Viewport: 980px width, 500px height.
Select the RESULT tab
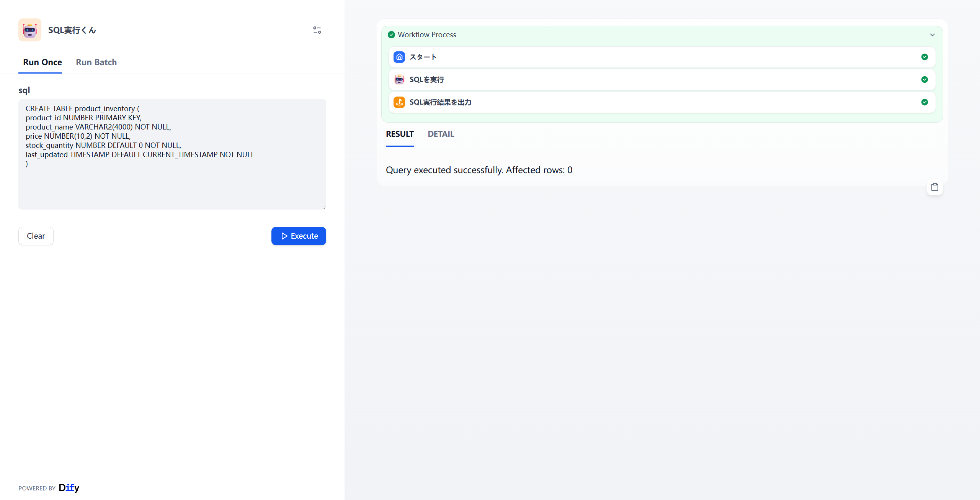(400, 134)
